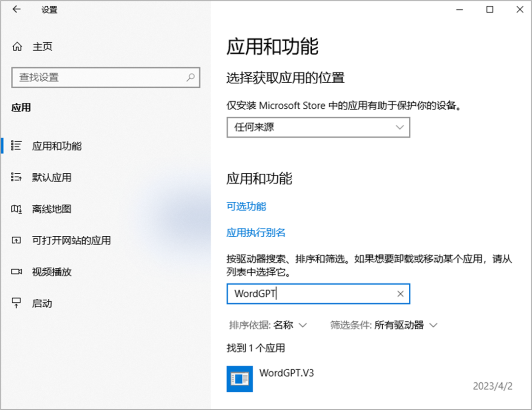Select the 可打开网站的应用 icon
Screen dimensions: 532x410
[16, 241]
